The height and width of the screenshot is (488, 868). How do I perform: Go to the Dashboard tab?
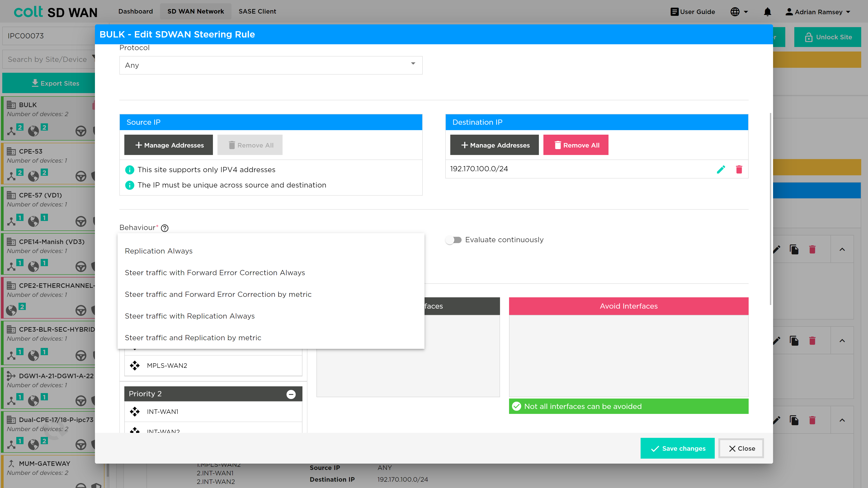[135, 12]
